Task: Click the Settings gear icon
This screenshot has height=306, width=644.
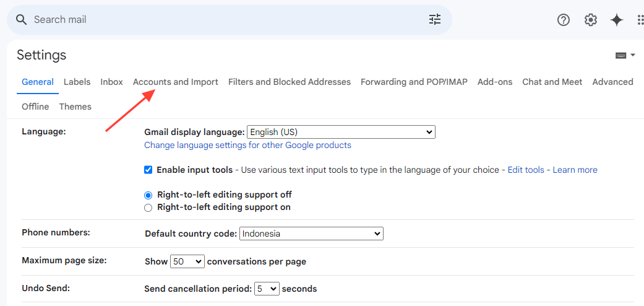Action: coord(591,19)
